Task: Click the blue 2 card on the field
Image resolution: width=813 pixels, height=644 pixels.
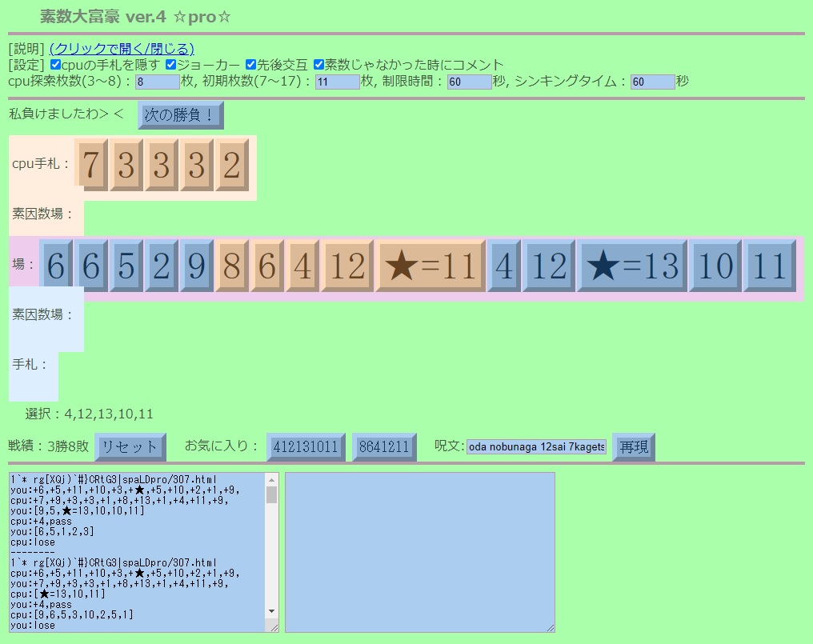Action: click(x=162, y=266)
